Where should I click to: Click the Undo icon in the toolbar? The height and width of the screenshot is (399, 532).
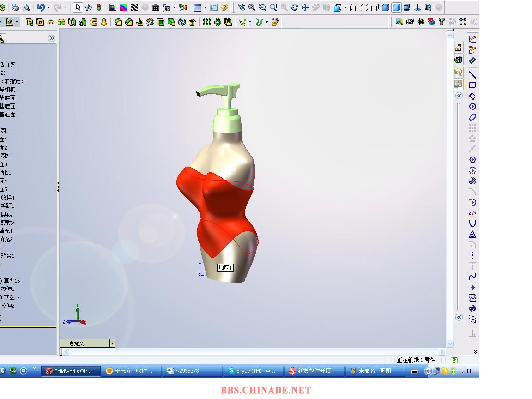pos(41,7)
